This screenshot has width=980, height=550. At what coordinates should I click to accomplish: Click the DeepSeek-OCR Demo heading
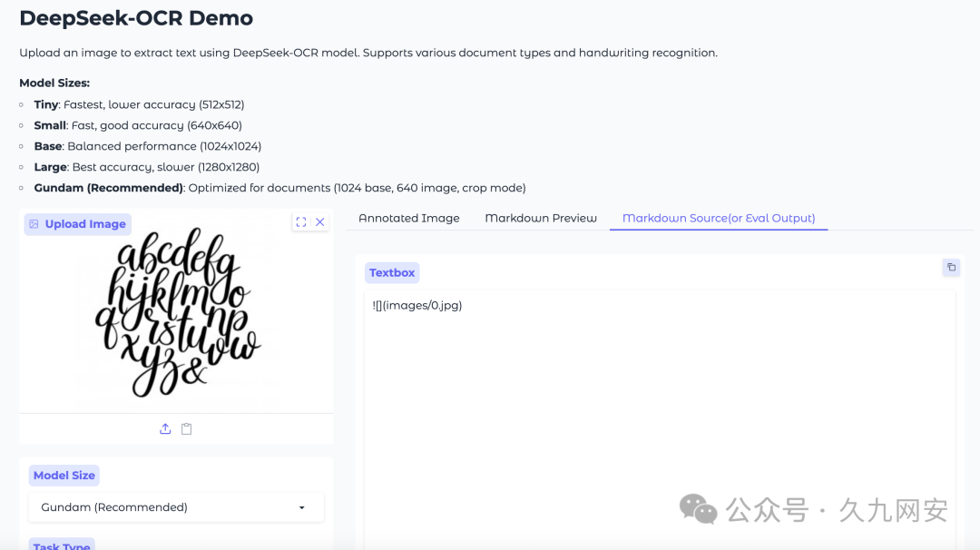pyautogui.click(x=136, y=17)
